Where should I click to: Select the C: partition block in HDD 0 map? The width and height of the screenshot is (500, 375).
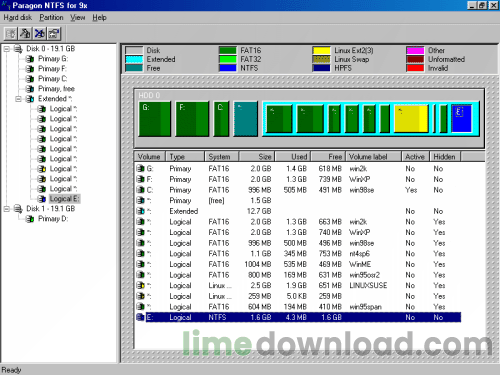(221, 119)
